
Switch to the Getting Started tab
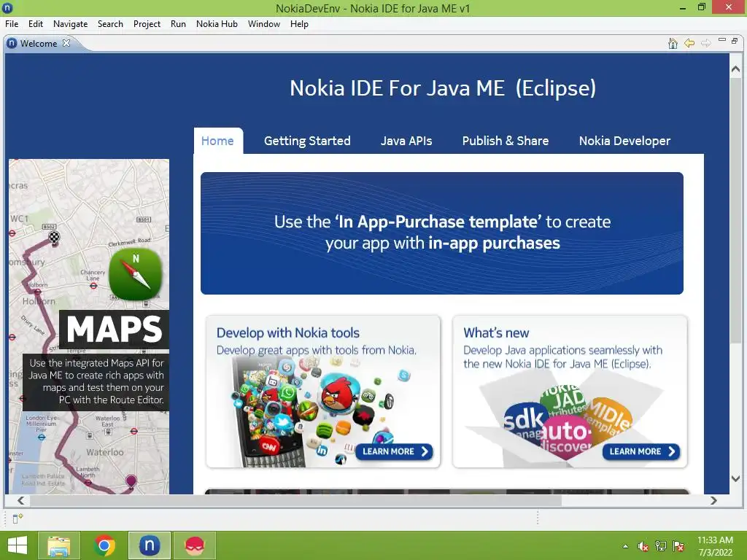307,141
